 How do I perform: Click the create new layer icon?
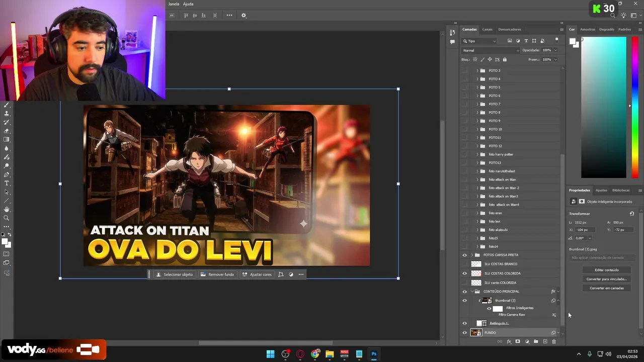[x=545, y=341]
